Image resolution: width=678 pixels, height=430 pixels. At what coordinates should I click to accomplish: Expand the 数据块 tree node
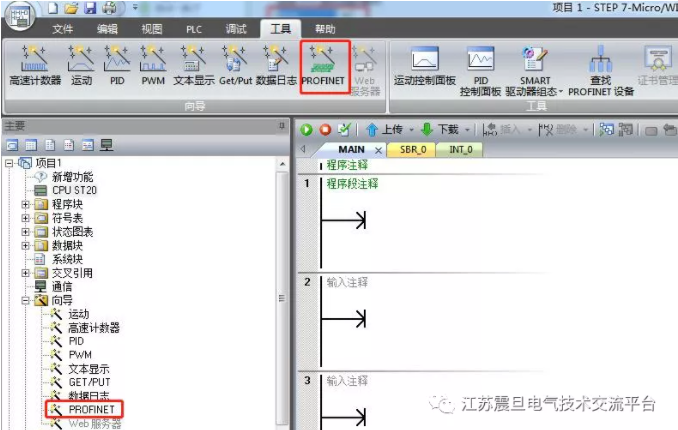pyautogui.click(x=26, y=246)
